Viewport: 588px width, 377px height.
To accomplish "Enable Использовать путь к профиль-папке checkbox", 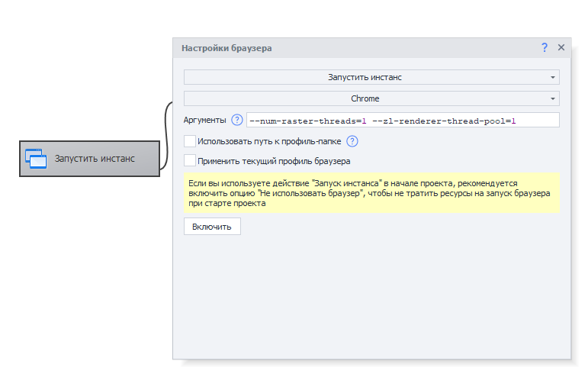I will pyautogui.click(x=189, y=141).
